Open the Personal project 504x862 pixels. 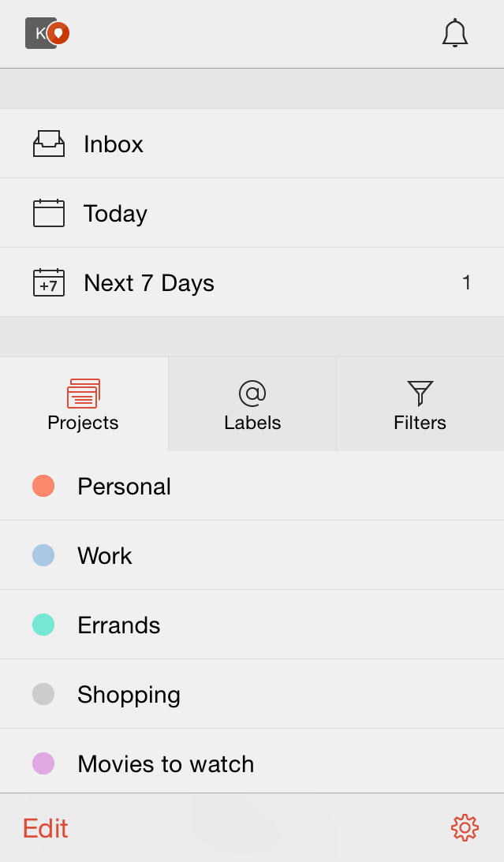coord(125,487)
